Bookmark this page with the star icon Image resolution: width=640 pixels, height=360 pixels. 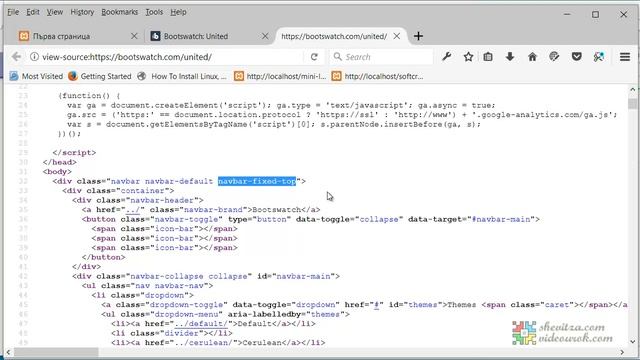click(468, 57)
